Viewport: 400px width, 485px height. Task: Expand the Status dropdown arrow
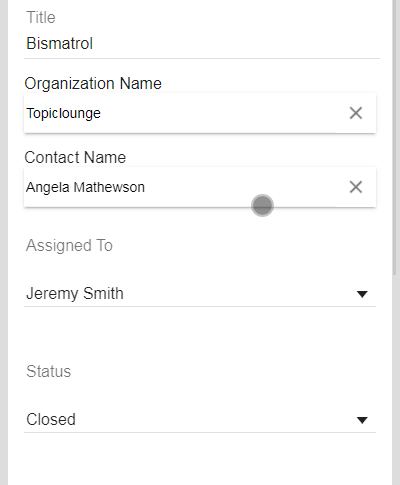(x=362, y=420)
